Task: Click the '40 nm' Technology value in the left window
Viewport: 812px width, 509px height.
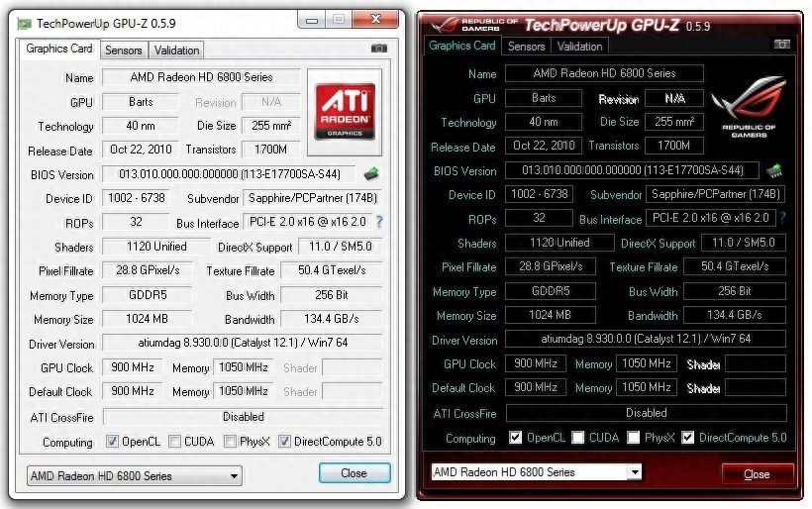Action: point(141,126)
